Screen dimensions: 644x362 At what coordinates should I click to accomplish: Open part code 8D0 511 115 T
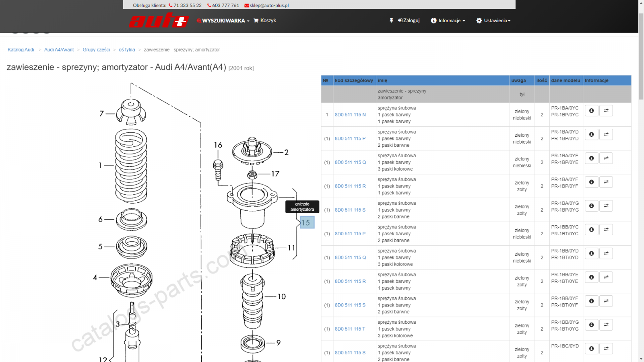click(x=350, y=329)
